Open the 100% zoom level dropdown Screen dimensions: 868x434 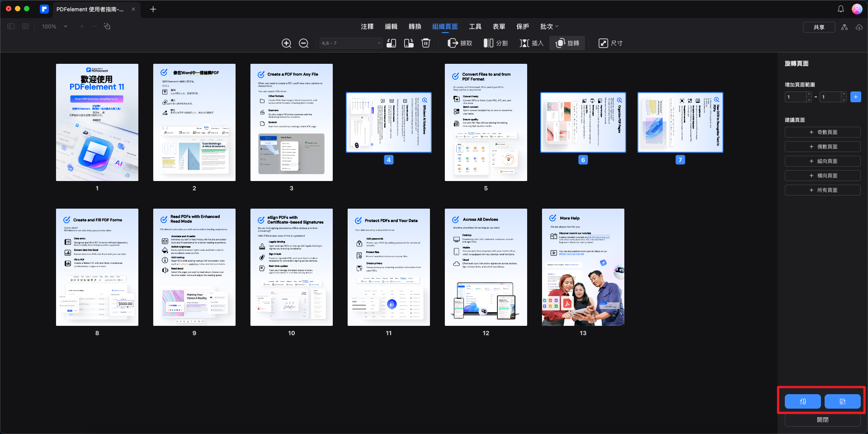54,27
